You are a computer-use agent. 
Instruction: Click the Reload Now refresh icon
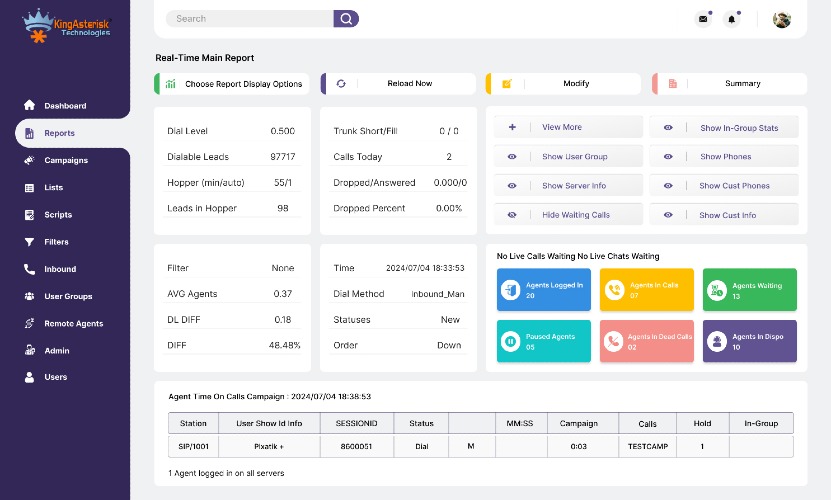pos(341,84)
